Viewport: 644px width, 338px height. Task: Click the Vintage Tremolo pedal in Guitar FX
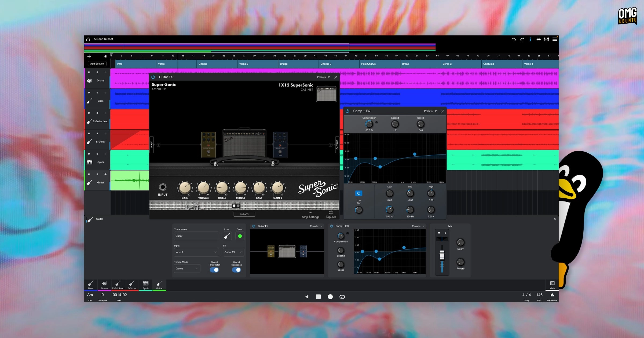[x=208, y=145]
